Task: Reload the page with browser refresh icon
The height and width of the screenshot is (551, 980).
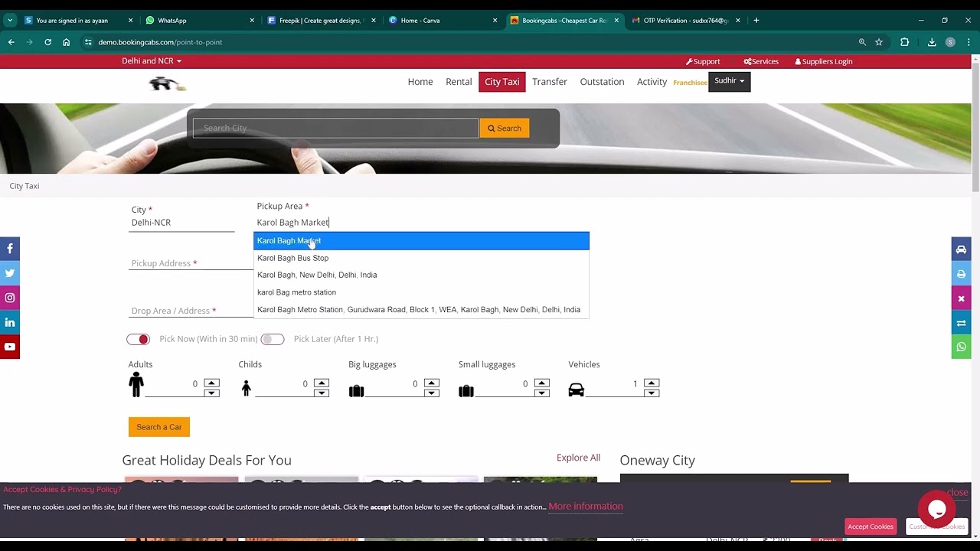Action: coord(47,42)
